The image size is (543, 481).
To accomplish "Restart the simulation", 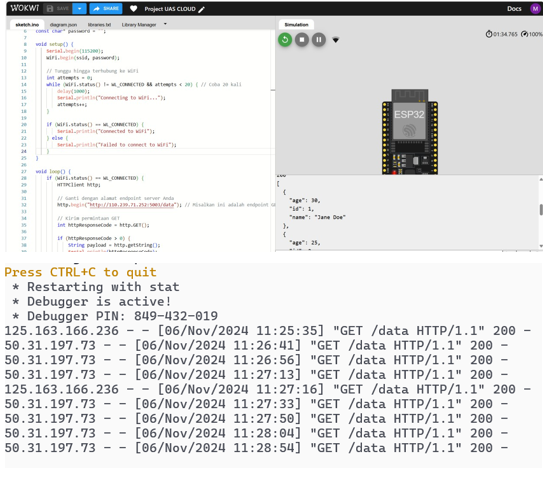I will pos(285,40).
